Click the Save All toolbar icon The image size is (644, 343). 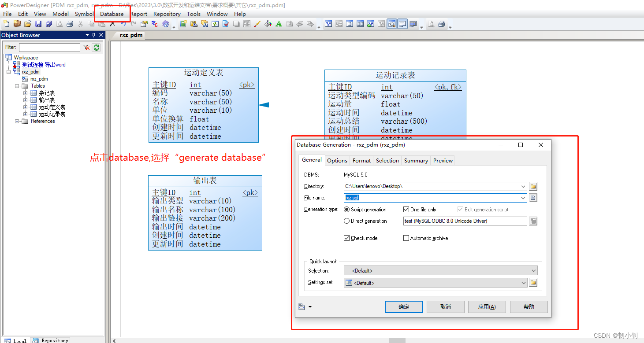(49, 24)
